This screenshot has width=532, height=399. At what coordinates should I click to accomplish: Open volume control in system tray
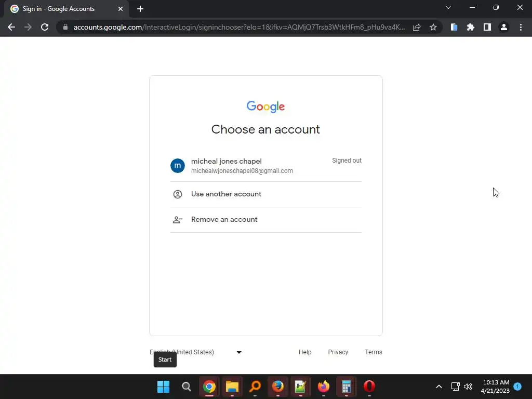click(x=468, y=387)
